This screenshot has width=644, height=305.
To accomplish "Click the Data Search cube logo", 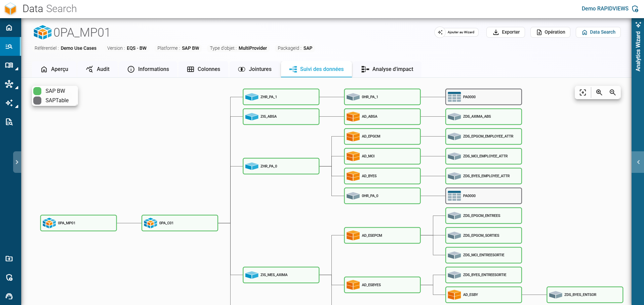I will [10, 9].
